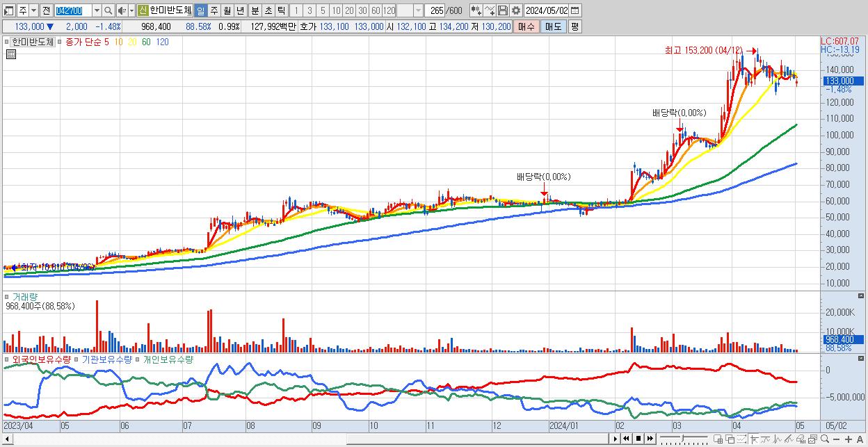Click the save chart floppy disk icon
The image size is (868, 447).
coord(503,10)
